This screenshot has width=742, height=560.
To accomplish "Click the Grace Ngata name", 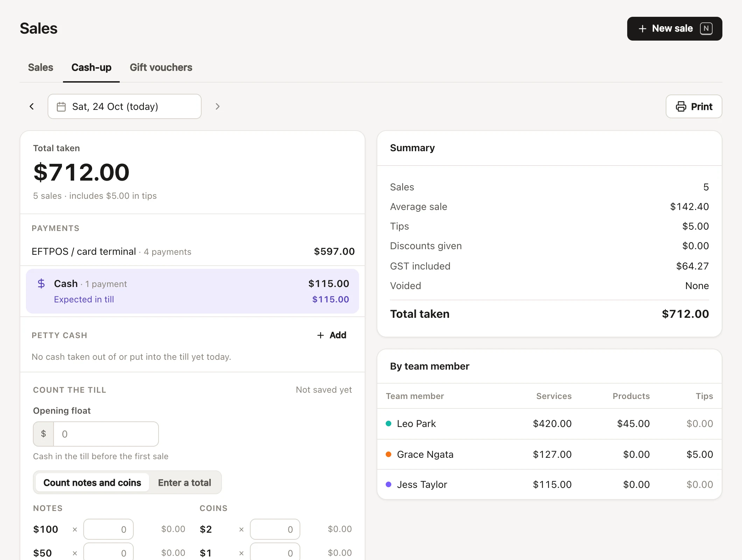I will 425,454.
